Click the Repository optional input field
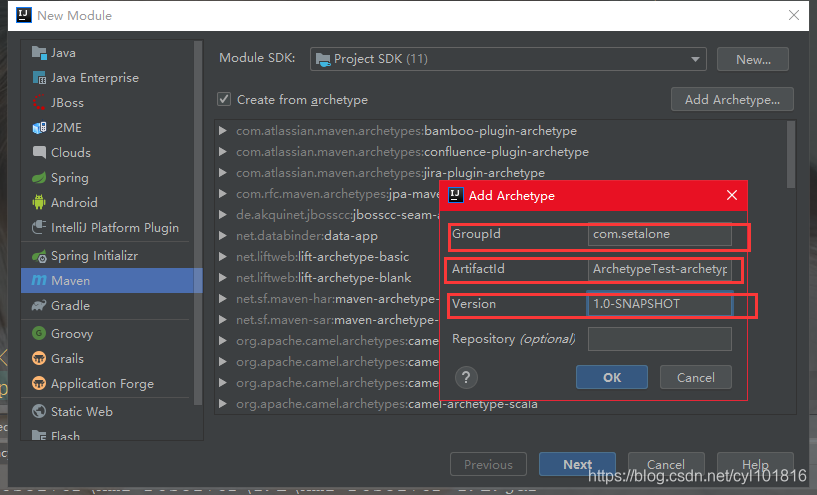The width and height of the screenshot is (817, 495). 660,339
